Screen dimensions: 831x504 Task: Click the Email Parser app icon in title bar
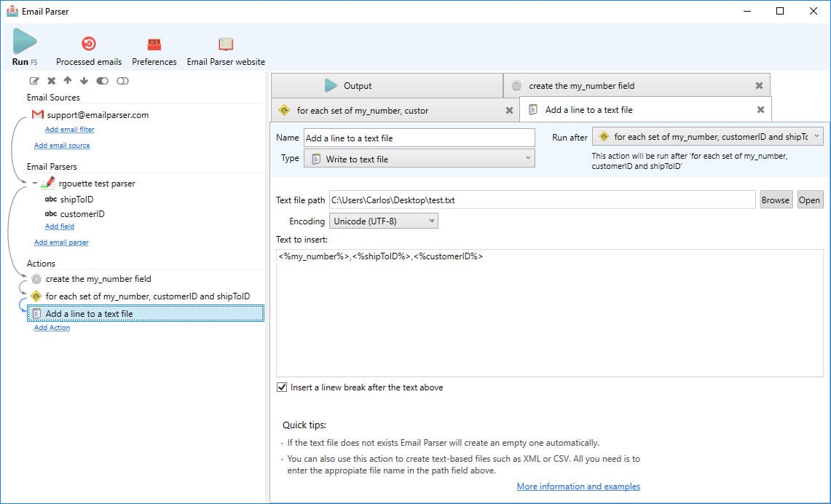coord(12,11)
